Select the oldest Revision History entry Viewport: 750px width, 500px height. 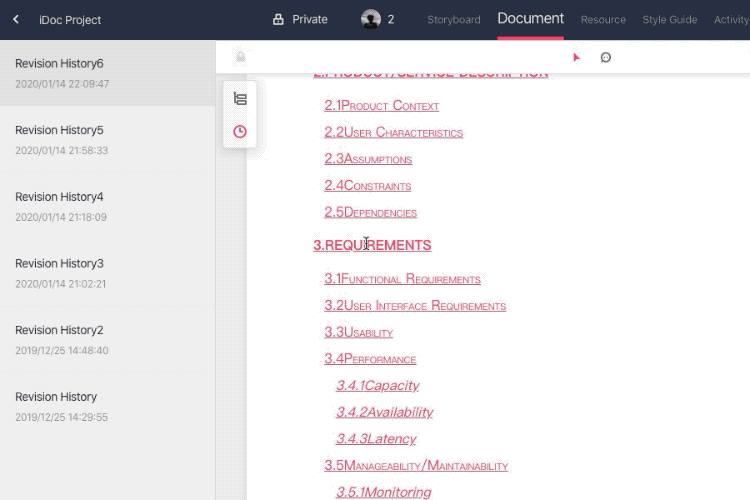coord(108,406)
